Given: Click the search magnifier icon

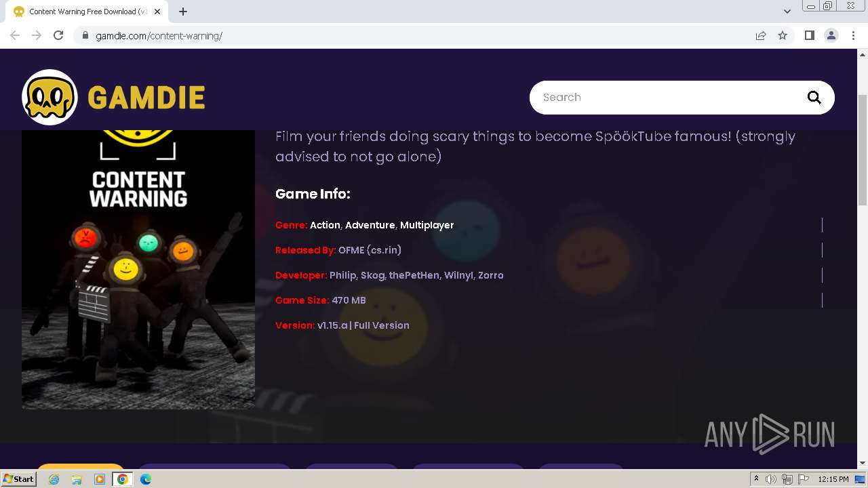Looking at the screenshot, I should [x=814, y=98].
